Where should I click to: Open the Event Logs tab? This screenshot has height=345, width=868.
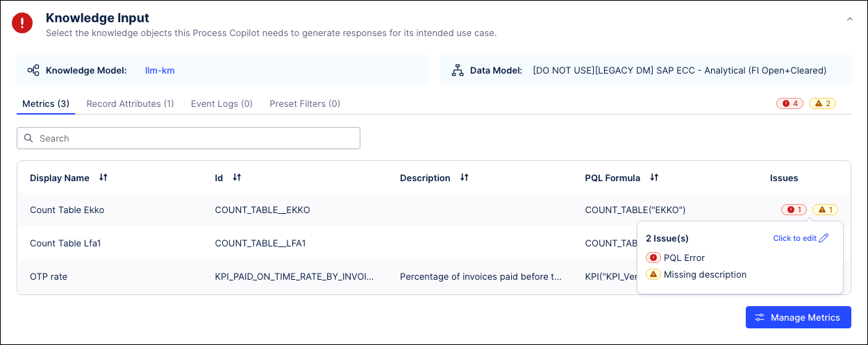click(222, 103)
